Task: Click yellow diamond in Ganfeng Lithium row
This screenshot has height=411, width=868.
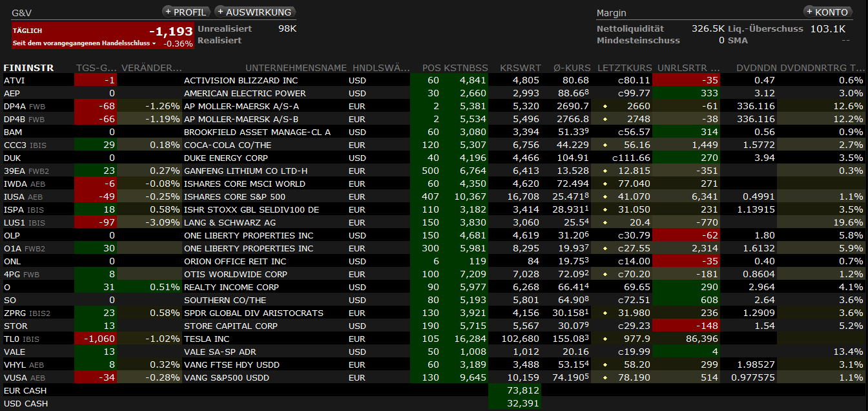Action: tap(605, 171)
